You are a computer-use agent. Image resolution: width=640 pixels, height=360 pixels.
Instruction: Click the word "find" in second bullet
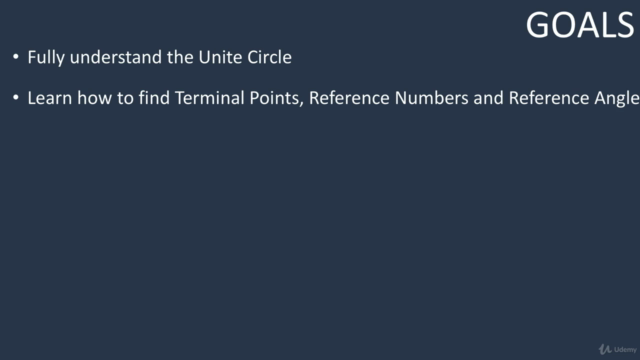click(x=154, y=98)
